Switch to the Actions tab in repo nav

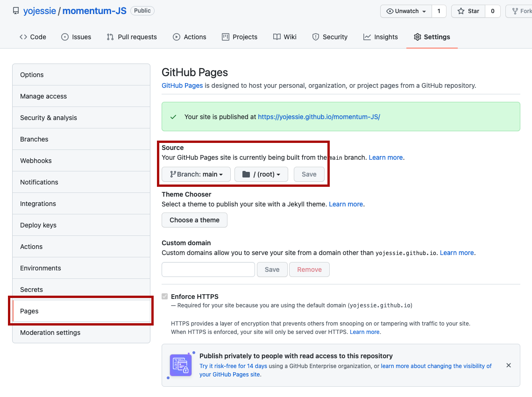pyautogui.click(x=189, y=37)
